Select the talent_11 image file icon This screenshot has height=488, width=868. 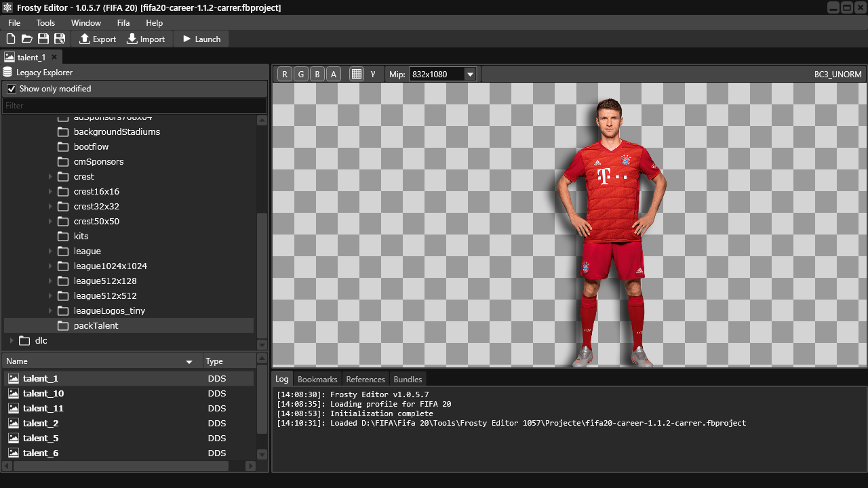pos(13,409)
